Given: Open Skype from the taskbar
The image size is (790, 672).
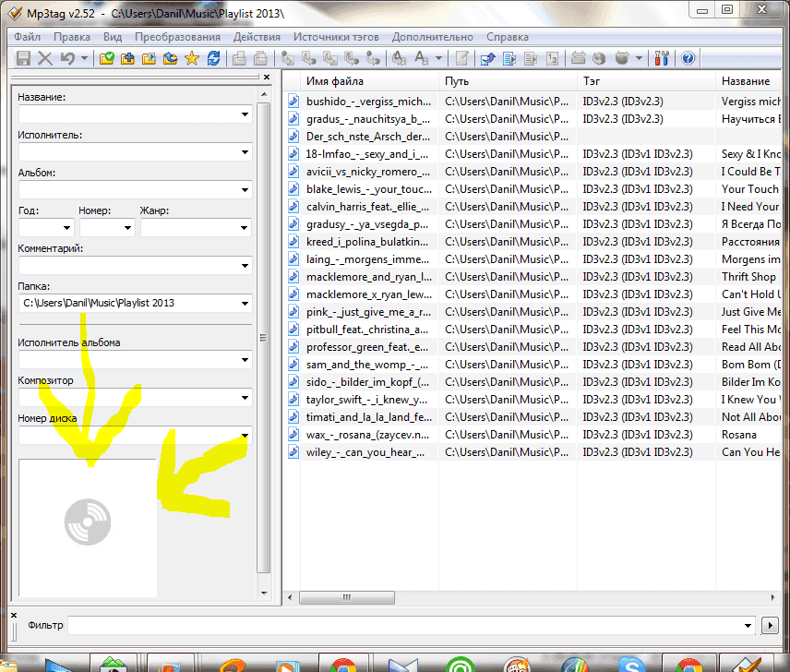Looking at the screenshot, I should [x=632, y=665].
